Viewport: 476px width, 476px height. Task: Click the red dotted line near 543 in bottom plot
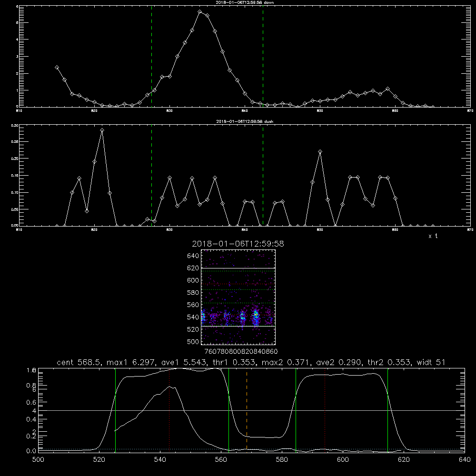169,410
